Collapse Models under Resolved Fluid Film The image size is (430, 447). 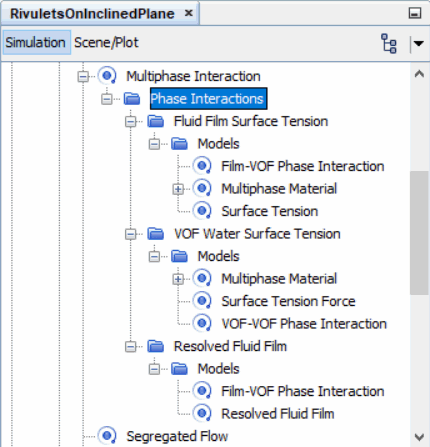154,369
